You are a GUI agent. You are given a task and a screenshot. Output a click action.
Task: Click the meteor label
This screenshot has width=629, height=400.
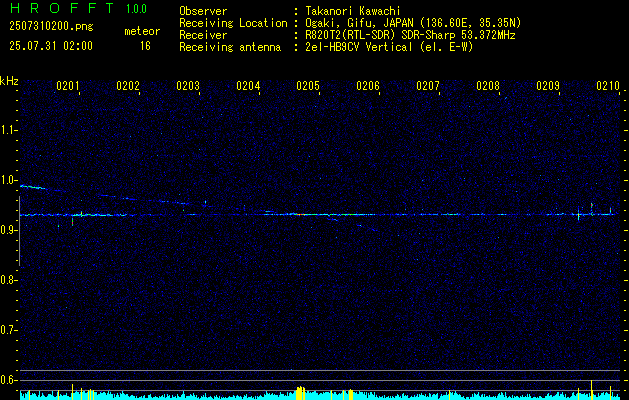pyautogui.click(x=142, y=31)
